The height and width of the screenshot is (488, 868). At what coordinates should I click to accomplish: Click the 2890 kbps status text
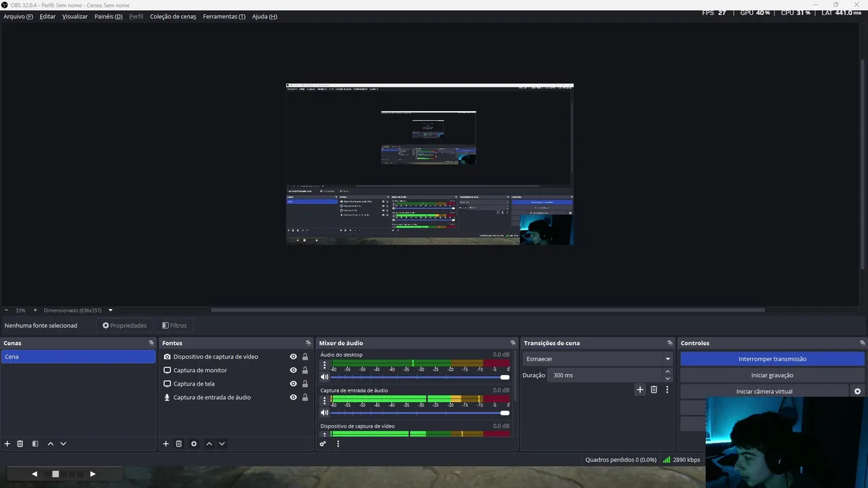686,460
